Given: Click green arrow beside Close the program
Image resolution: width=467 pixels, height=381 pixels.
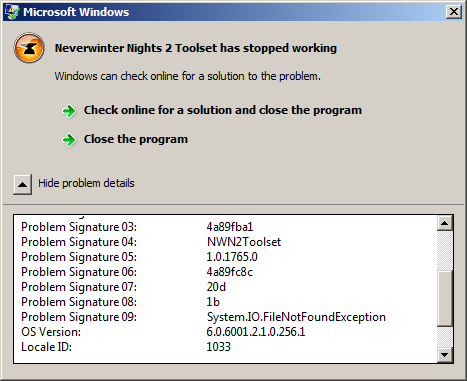Looking at the screenshot, I should pos(69,140).
